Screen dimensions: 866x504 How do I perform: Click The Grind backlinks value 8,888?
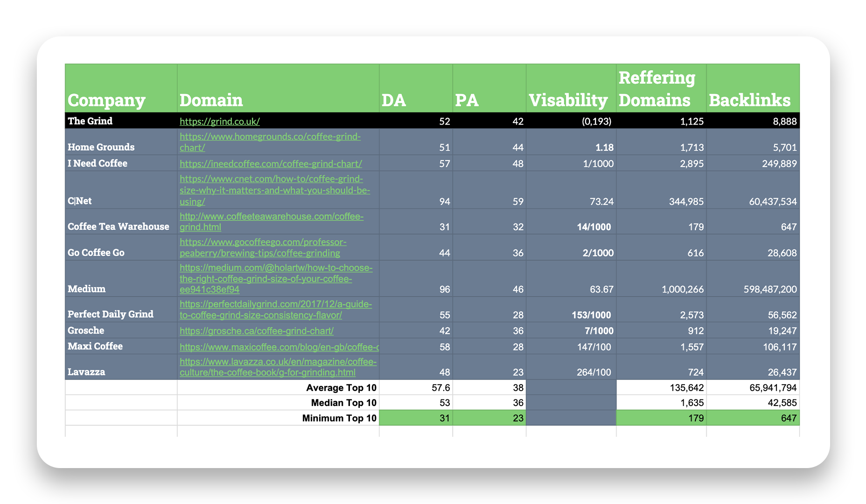click(785, 122)
